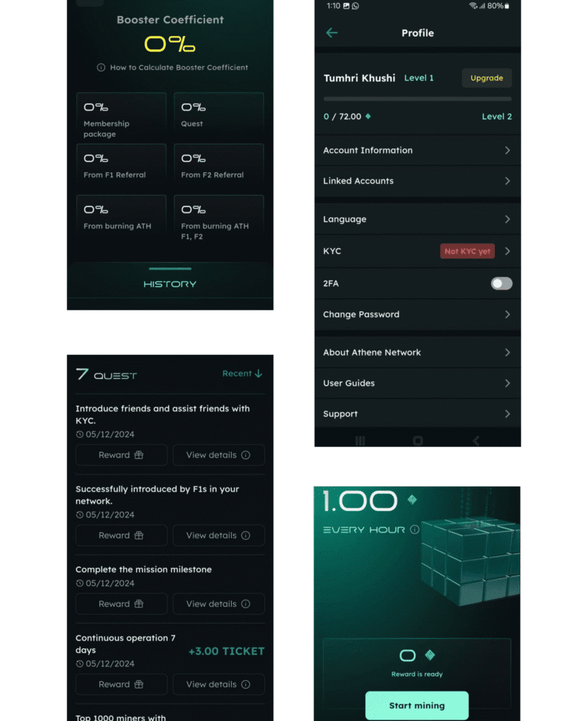Click the Level 2 progress bar

pos(418,99)
